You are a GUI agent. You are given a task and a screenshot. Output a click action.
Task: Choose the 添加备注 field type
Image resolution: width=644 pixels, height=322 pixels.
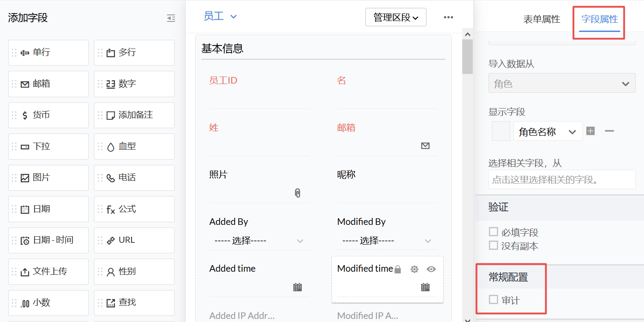click(134, 115)
